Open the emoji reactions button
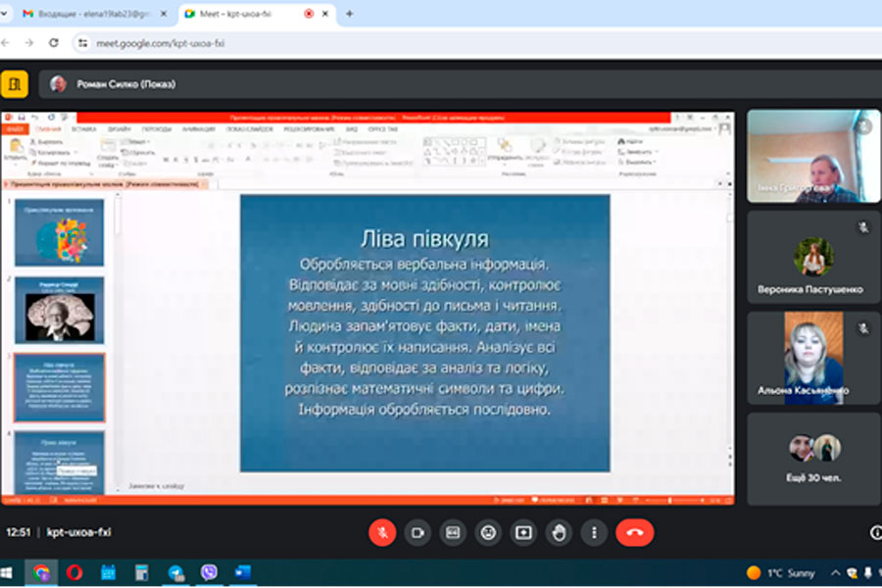This screenshot has height=588, width=882. pyautogui.click(x=488, y=532)
